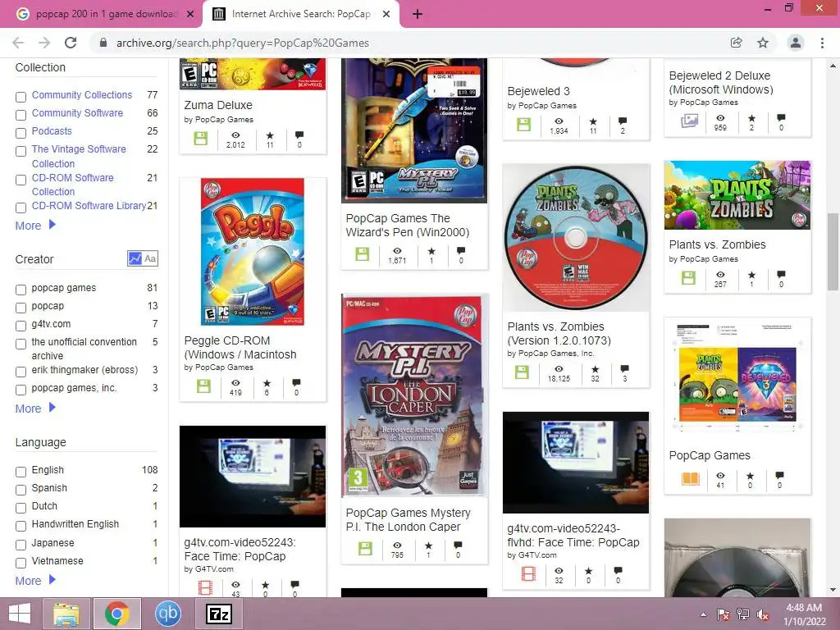Open 7-Zip from the taskbar
This screenshot has width=840, height=630.
218,614
